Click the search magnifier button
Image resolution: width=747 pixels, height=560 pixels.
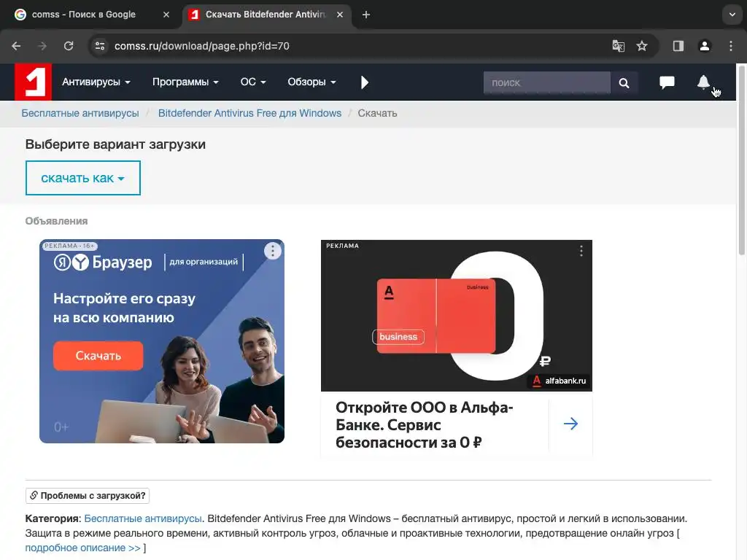click(624, 83)
